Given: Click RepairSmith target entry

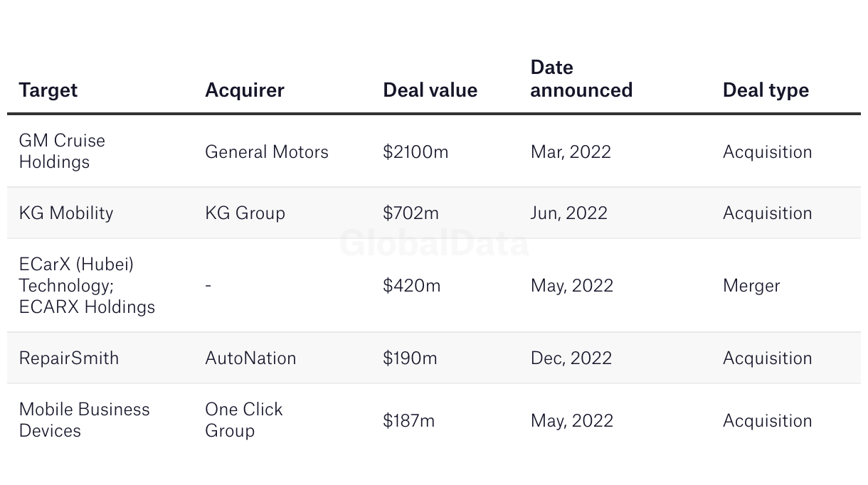Looking at the screenshot, I should pyautogui.click(x=69, y=358).
